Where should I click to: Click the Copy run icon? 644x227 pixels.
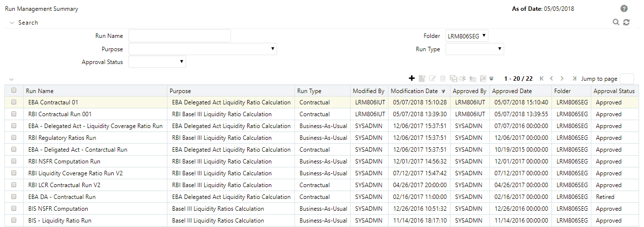(x=453, y=78)
